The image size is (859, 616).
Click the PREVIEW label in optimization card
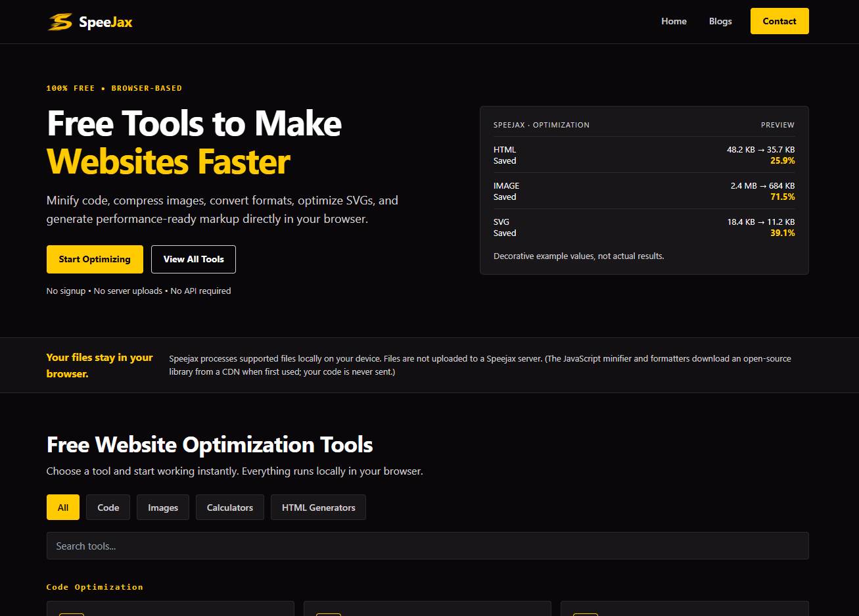pos(778,125)
